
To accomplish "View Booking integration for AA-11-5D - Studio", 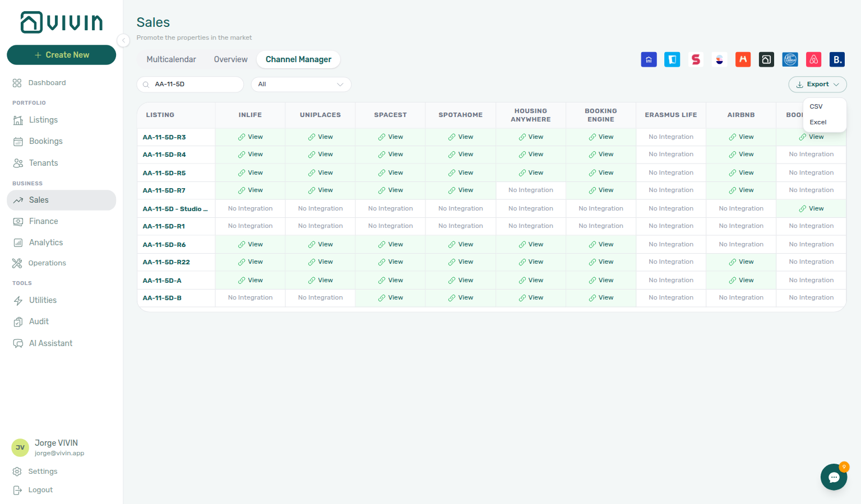I will (x=811, y=209).
